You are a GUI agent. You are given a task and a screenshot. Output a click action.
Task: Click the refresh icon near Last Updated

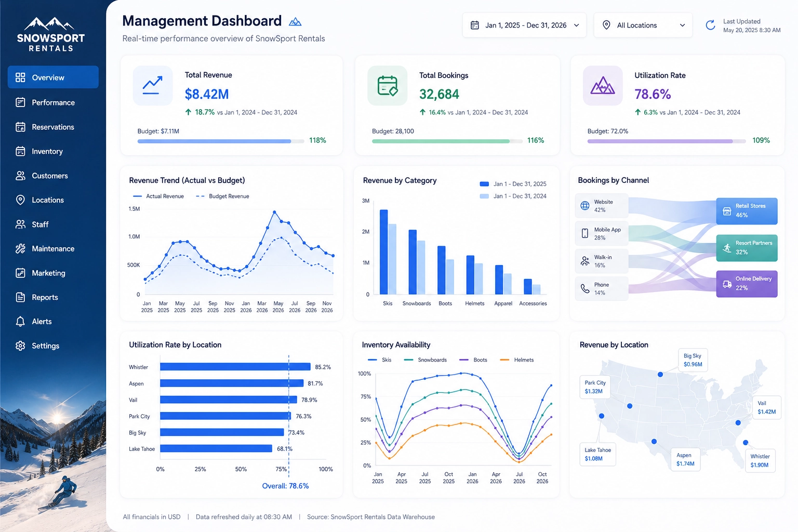click(x=710, y=25)
